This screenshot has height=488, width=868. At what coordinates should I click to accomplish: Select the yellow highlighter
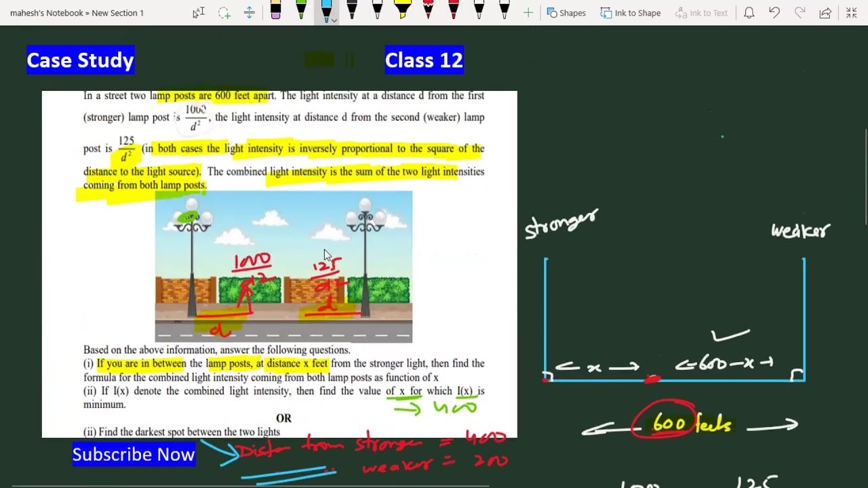click(402, 11)
